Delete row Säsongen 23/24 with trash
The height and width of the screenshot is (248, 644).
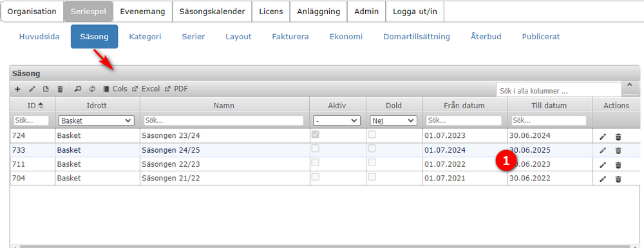point(618,137)
